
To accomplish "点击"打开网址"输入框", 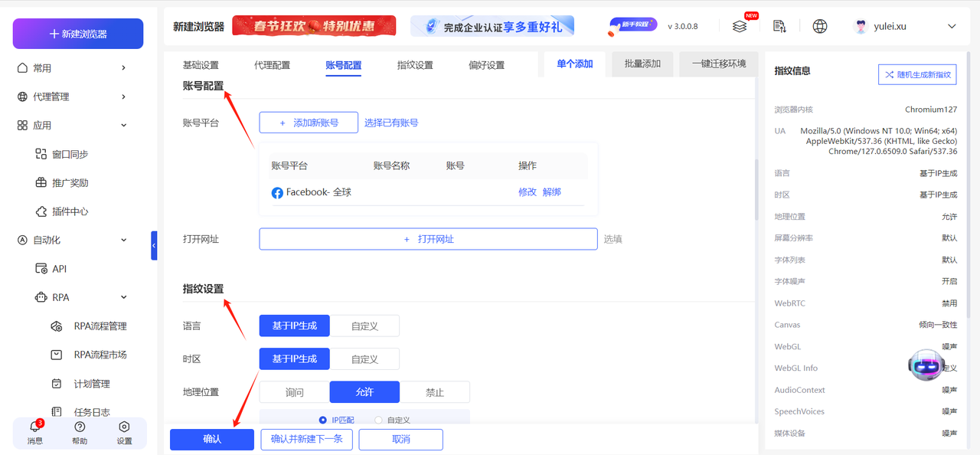I will click(x=428, y=238).
